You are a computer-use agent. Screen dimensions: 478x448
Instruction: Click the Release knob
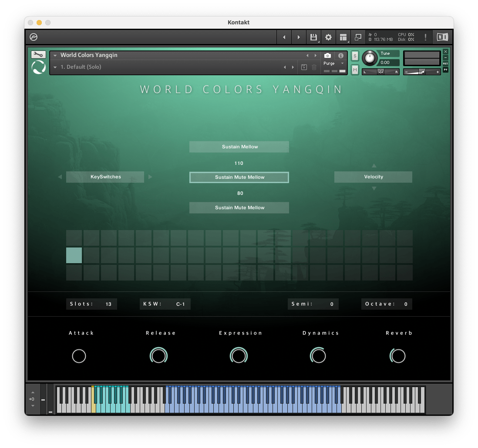pos(159,355)
